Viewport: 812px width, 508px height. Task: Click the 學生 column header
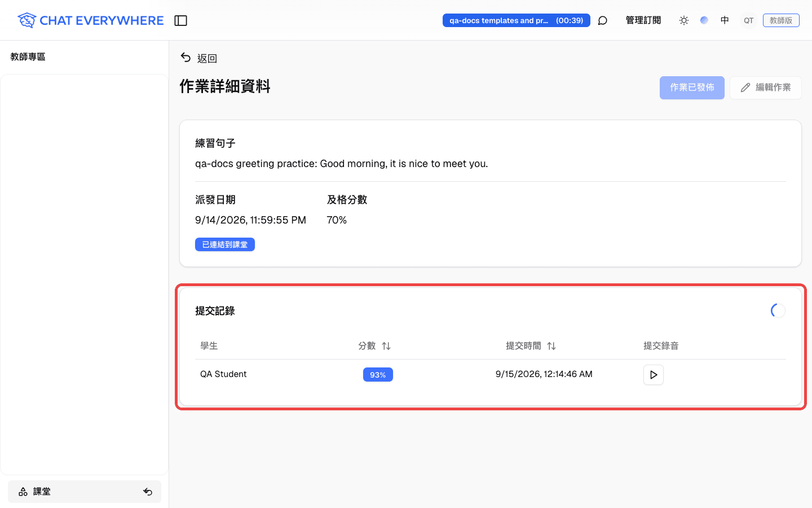point(209,346)
